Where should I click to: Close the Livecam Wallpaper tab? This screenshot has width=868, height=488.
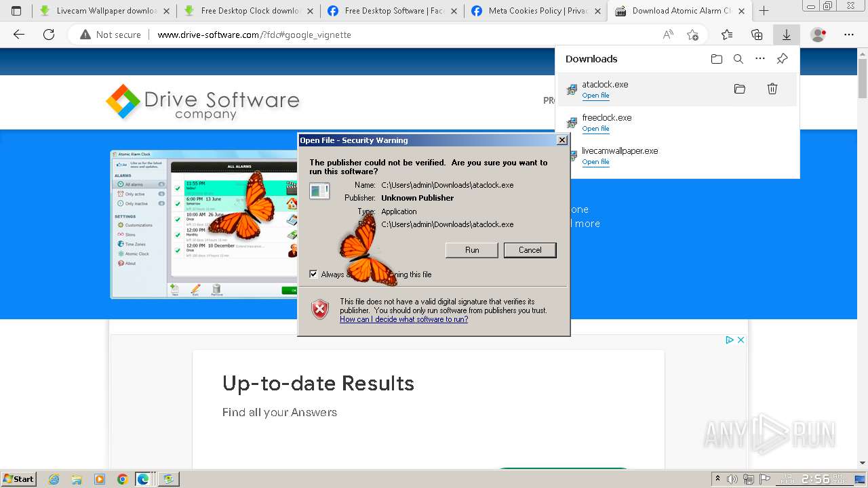pos(167,11)
